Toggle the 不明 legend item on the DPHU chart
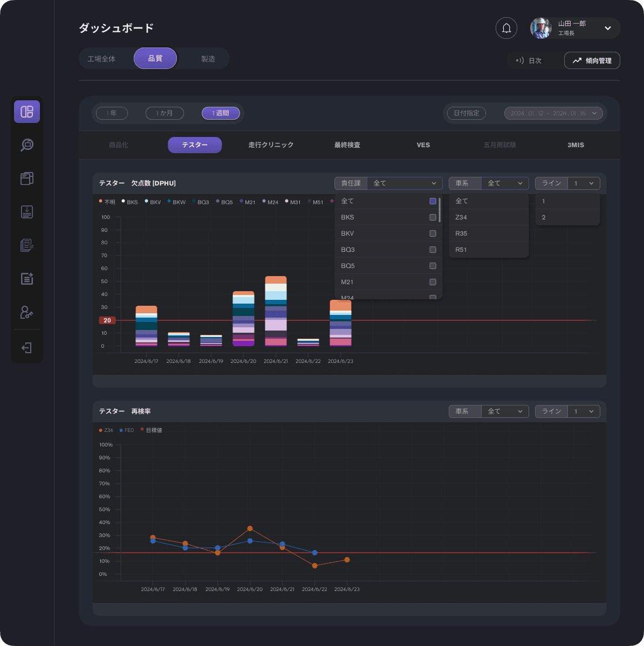Image resolution: width=644 pixels, height=646 pixels. pos(108,202)
